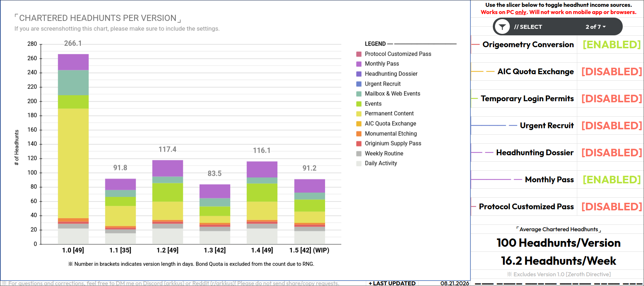The width and height of the screenshot is (644, 286).
Task: Select the "Permanent Content" legend label
Action: [x=389, y=113]
